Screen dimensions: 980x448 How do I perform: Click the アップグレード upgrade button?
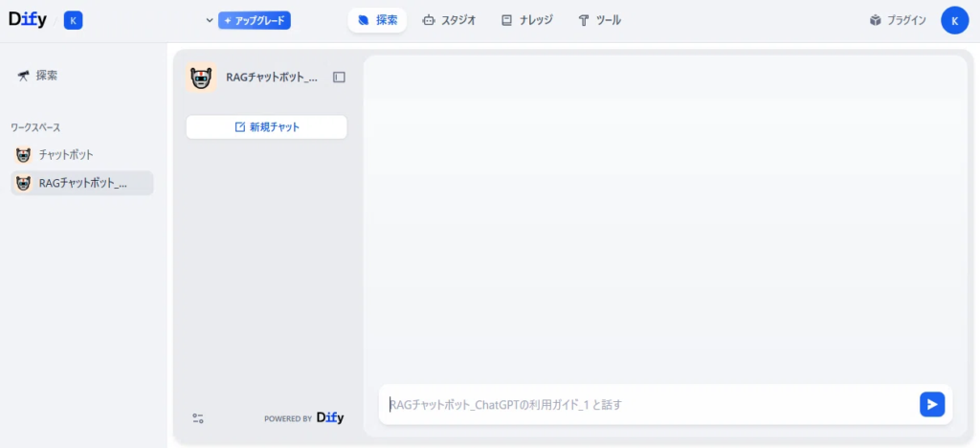tap(255, 21)
